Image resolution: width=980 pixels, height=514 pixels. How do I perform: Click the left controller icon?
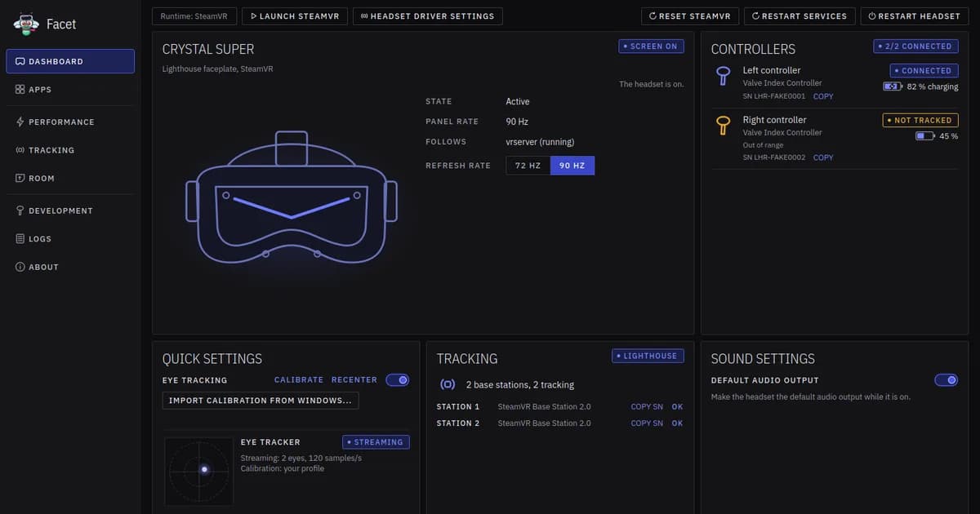pos(723,76)
